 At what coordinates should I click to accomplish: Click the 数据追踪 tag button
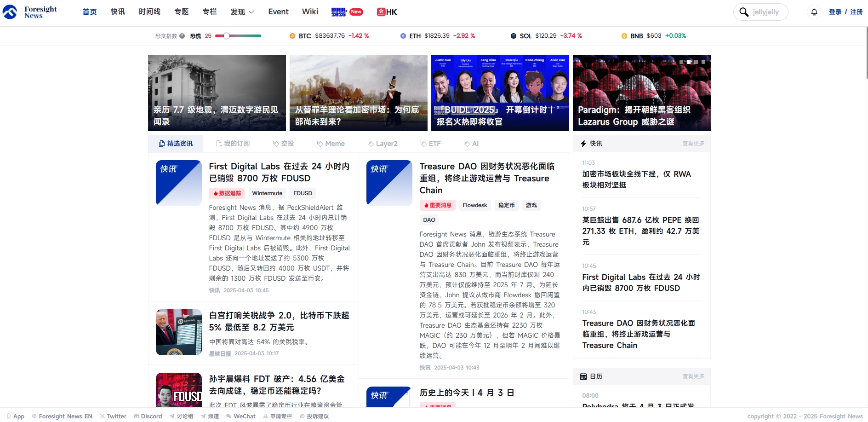pos(227,193)
